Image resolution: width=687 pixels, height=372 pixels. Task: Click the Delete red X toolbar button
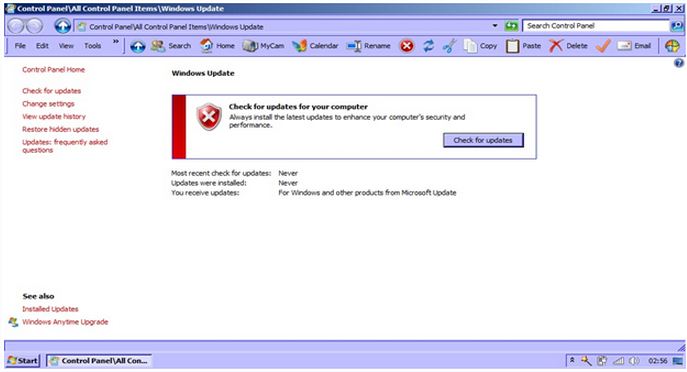(x=568, y=46)
